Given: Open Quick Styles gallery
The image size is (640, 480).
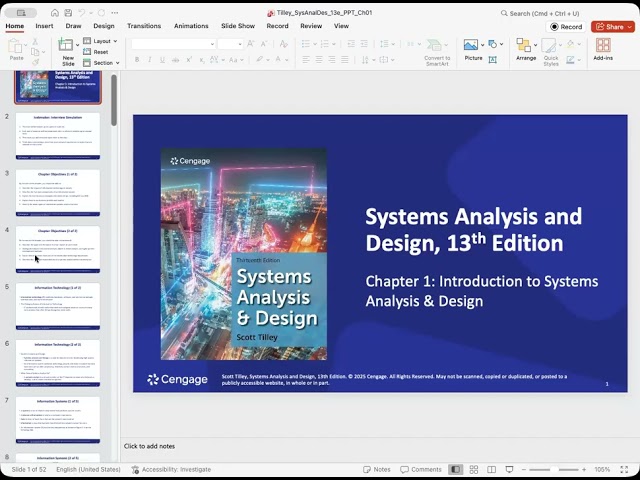Looking at the screenshot, I should (x=551, y=52).
